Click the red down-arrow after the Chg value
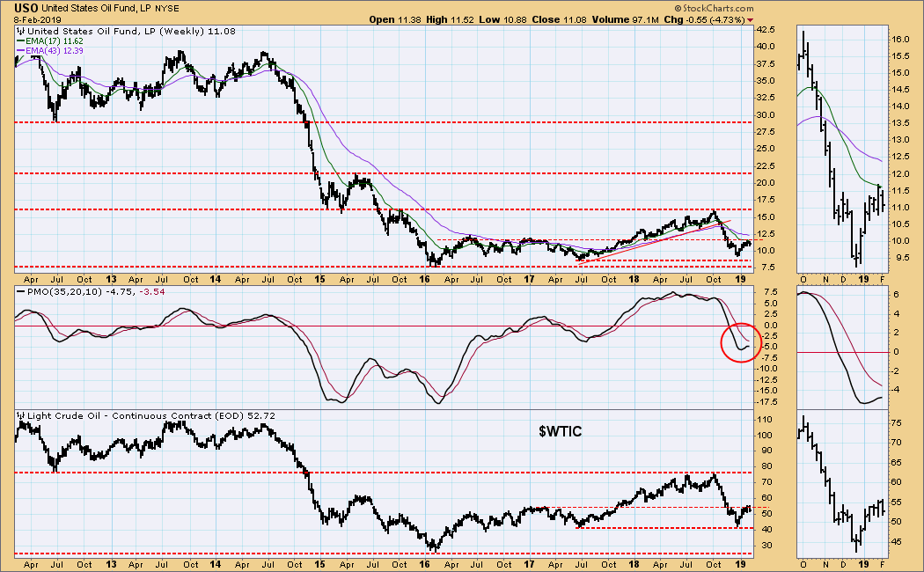Image resolution: width=924 pixels, height=572 pixels. pyautogui.click(x=750, y=20)
